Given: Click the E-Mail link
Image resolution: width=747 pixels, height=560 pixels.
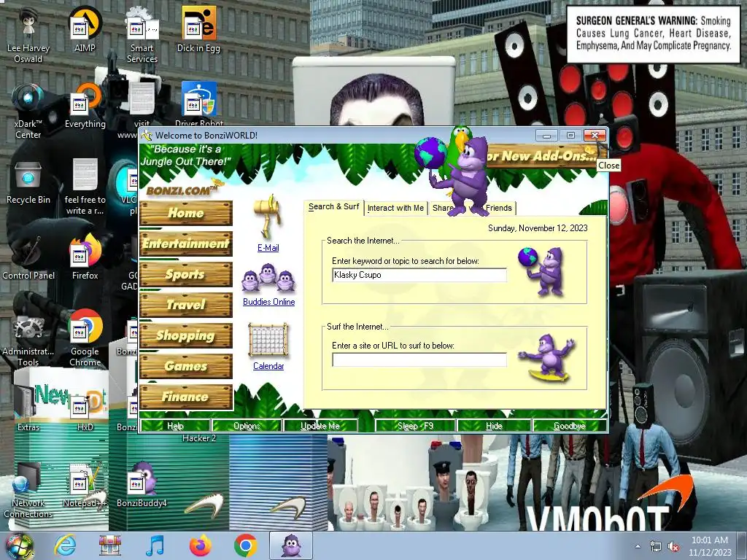Looking at the screenshot, I should (268, 248).
